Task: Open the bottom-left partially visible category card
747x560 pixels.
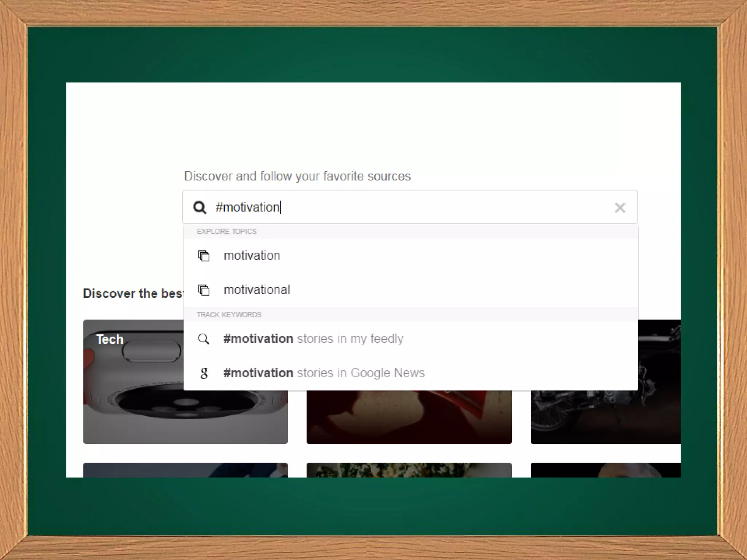Action: point(185,470)
